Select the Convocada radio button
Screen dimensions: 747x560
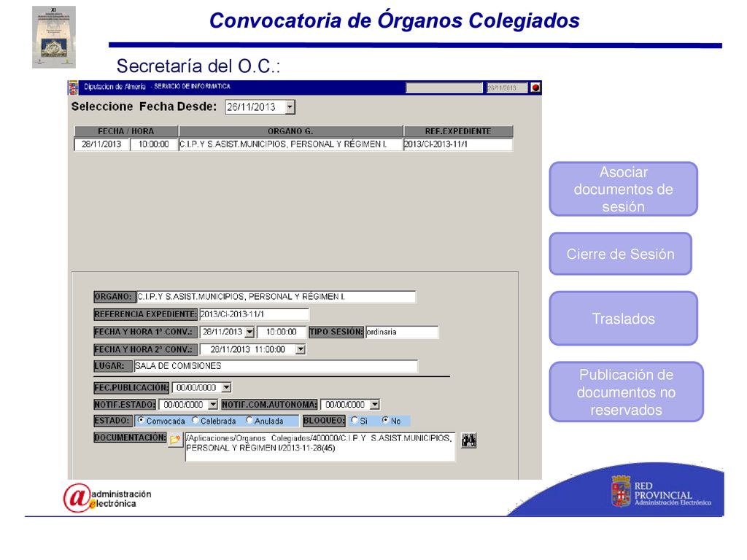(x=141, y=420)
